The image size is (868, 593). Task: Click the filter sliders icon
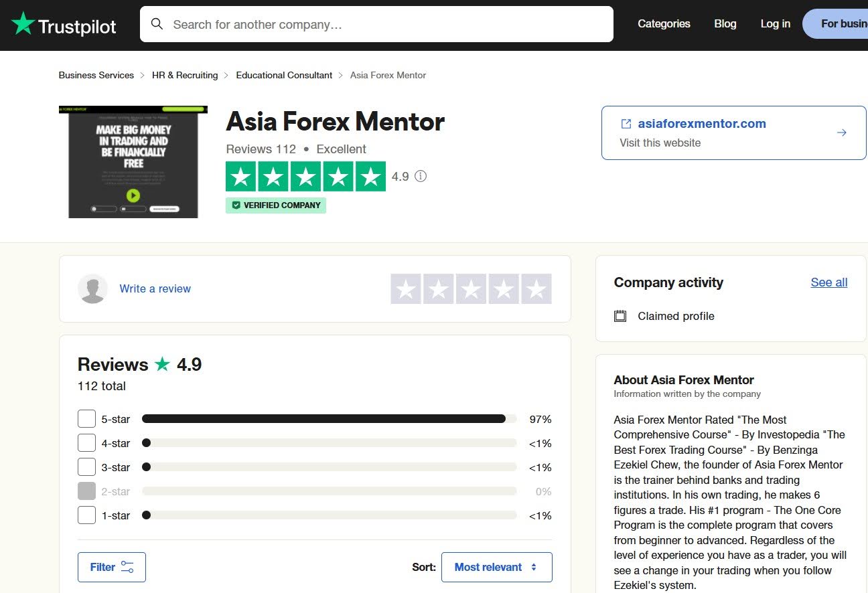tap(127, 567)
